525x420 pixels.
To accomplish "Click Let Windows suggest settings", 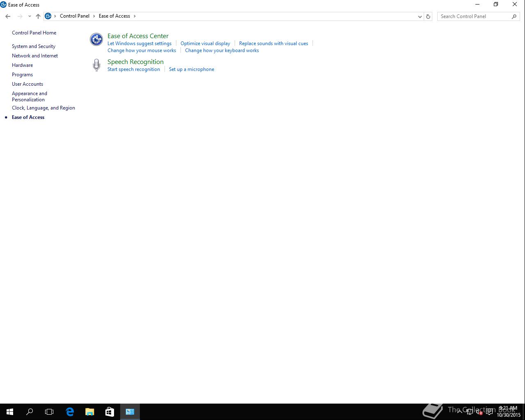I will (x=139, y=43).
